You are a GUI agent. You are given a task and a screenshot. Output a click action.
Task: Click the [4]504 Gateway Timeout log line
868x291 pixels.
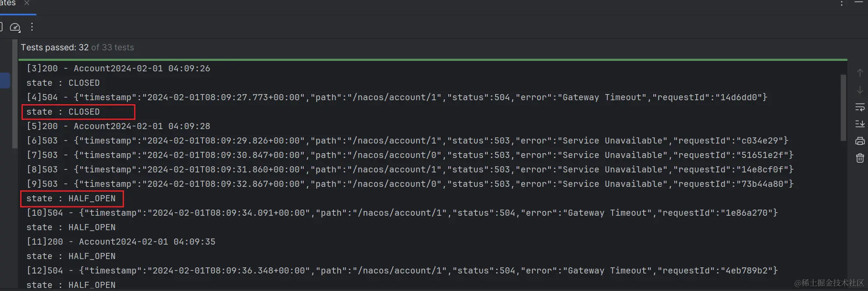click(x=397, y=97)
